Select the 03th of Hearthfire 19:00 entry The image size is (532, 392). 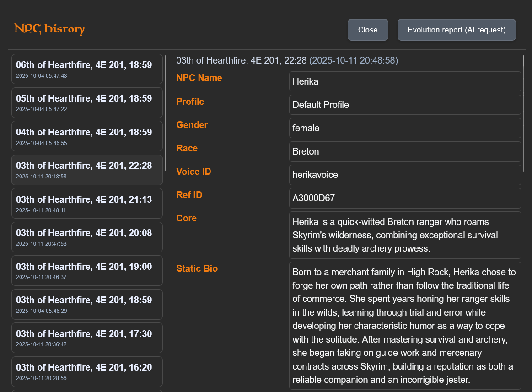coord(87,270)
